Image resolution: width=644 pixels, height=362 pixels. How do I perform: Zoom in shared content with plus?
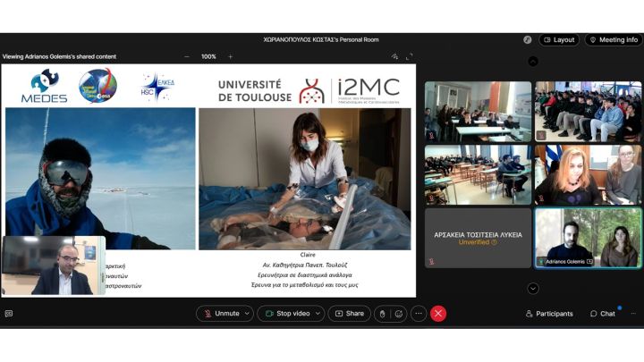pos(230,56)
